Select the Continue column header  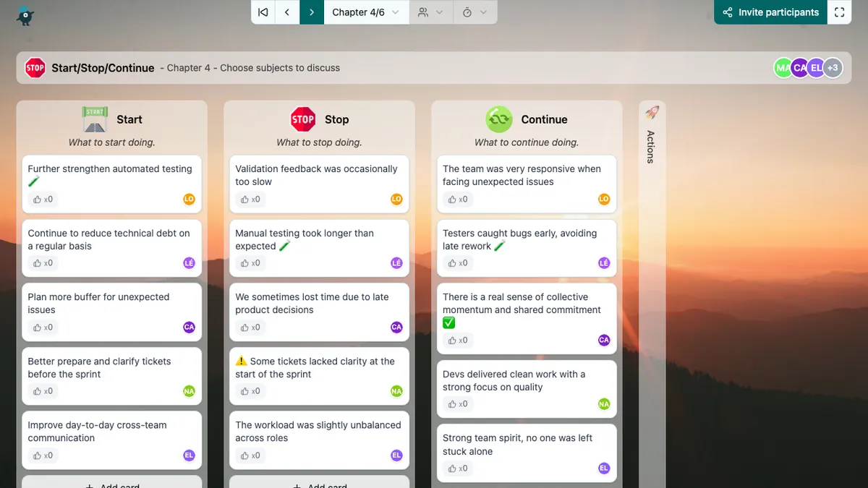(527, 119)
